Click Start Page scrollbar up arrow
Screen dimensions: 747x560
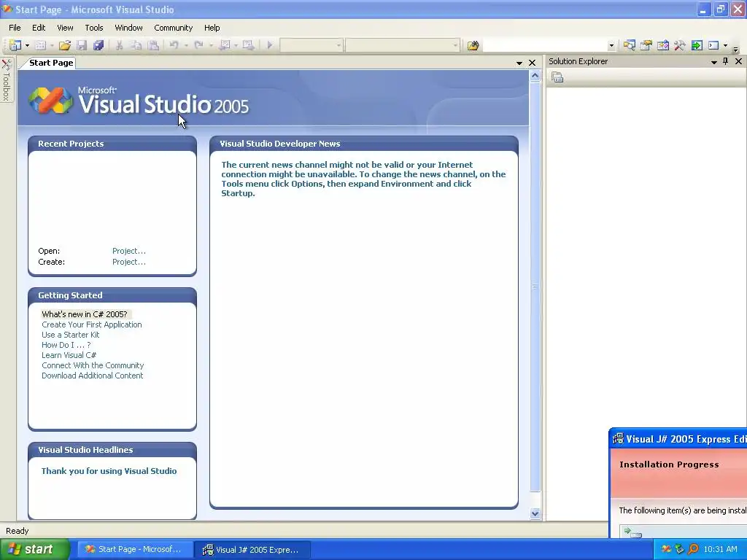pos(535,76)
